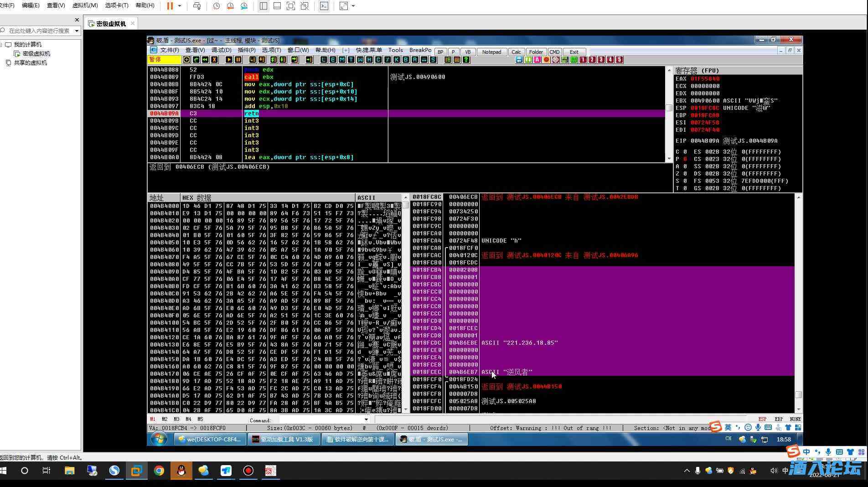Click the close program X icon
The width and height of the screenshot is (868, 487).
pyautogui.click(x=214, y=60)
